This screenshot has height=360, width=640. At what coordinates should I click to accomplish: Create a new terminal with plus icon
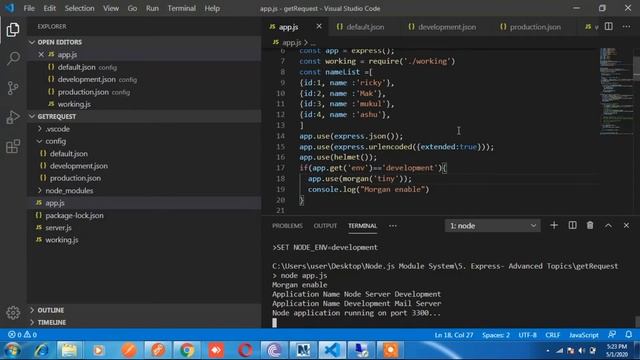pyautogui.click(x=554, y=225)
